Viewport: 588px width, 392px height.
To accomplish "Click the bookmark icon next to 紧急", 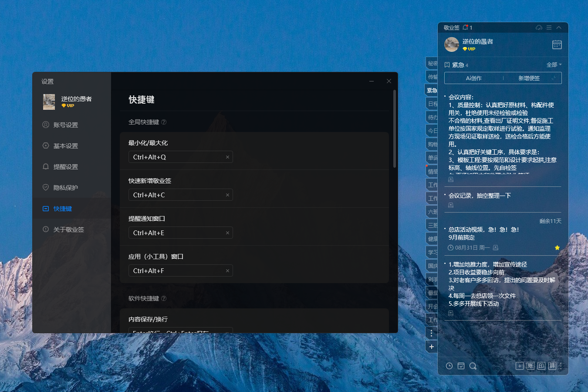I will (x=447, y=65).
